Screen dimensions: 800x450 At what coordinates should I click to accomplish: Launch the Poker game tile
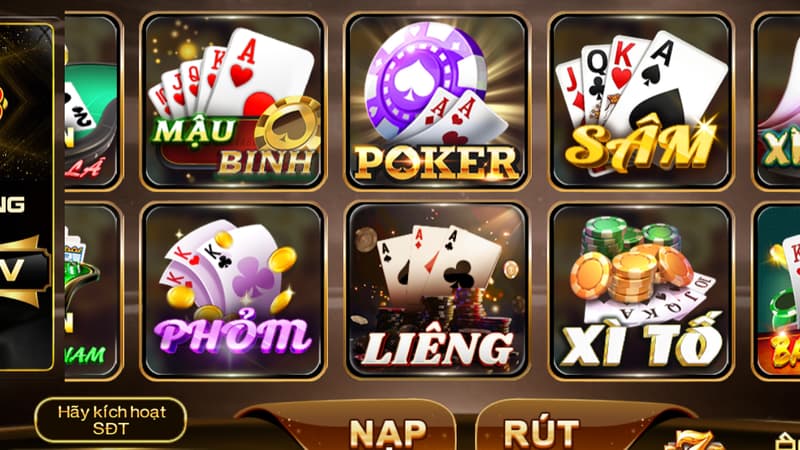[x=437, y=102]
